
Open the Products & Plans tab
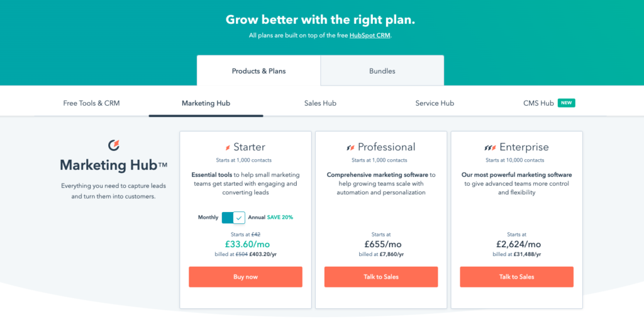click(258, 70)
